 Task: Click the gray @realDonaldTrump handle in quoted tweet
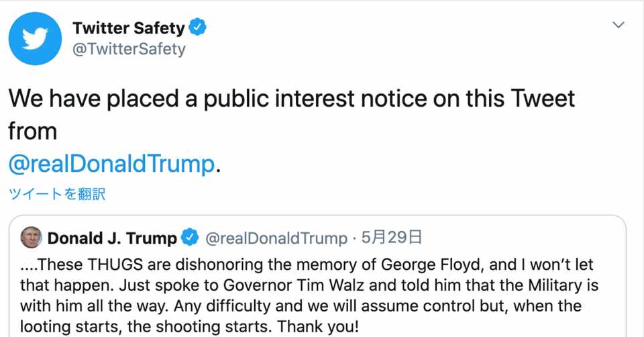coord(276,238)
